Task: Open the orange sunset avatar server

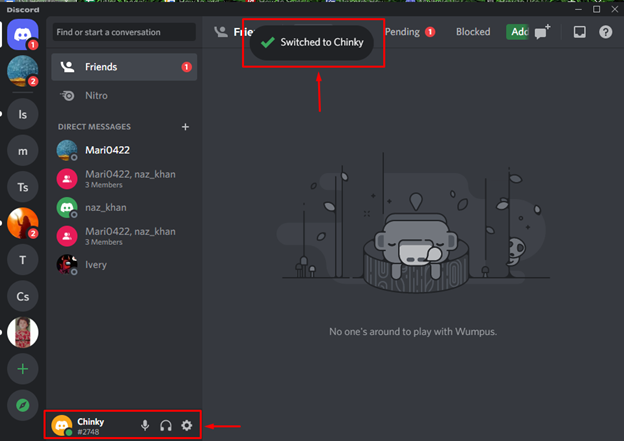Action: click(23, 223)
